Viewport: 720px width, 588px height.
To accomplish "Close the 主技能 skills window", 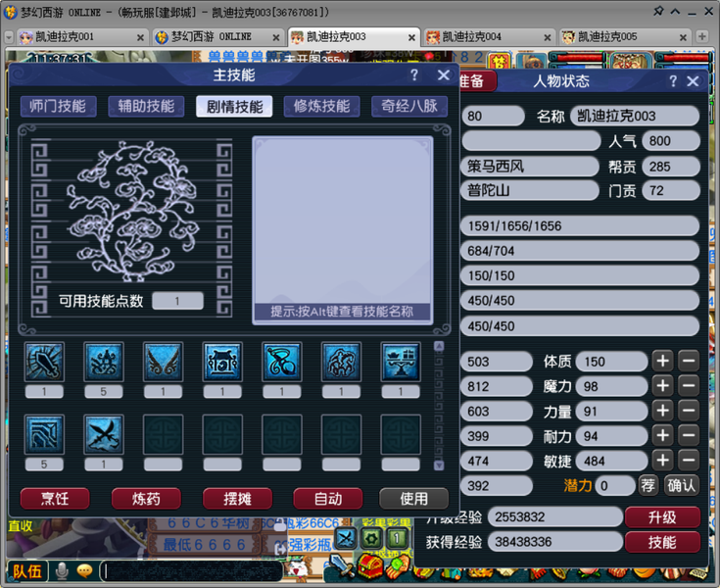I will pos(444,74).
